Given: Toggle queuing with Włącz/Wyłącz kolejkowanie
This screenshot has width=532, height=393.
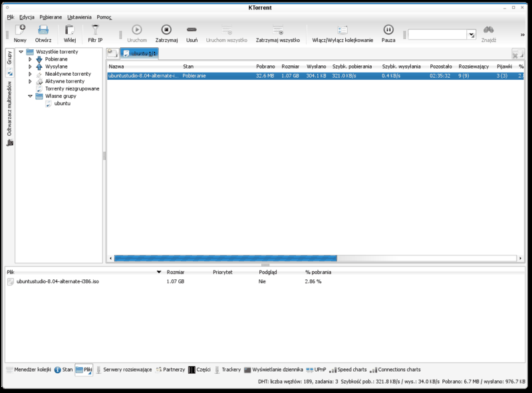Looking at the screenshot, I should (342, 34).
